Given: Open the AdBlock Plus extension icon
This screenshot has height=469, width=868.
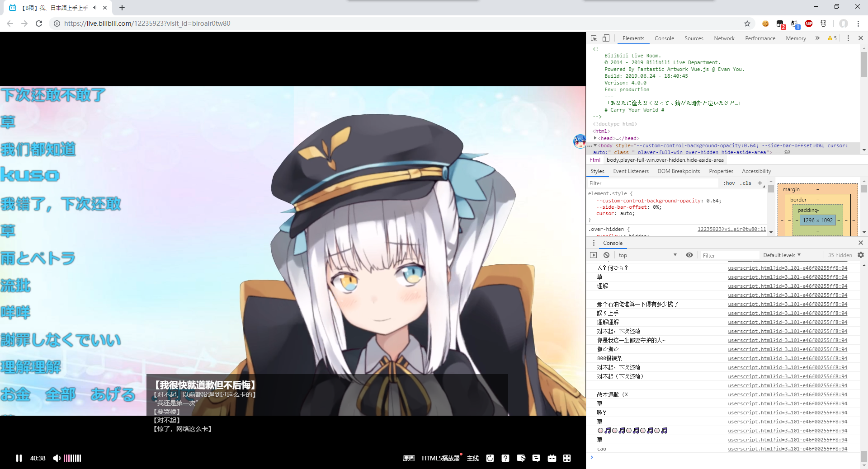Looking at the screenshot, I should [x=809, y=23].
